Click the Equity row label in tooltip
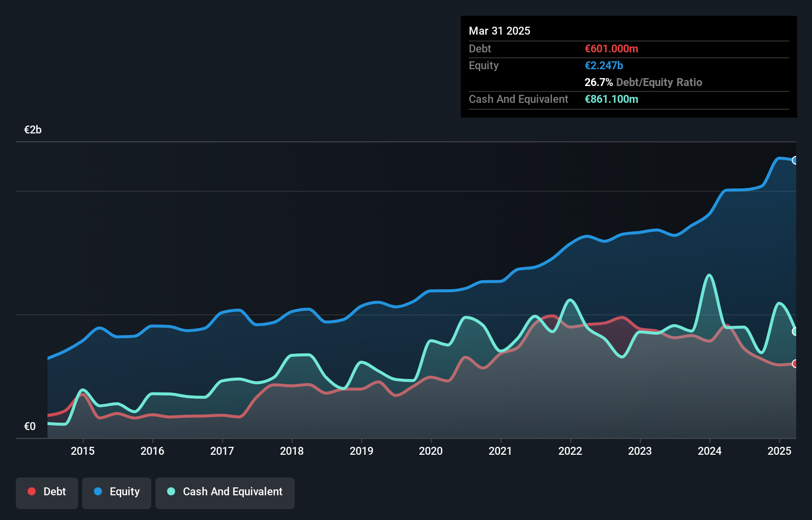Image resolution: width=812 pixels, height=520 pixels. point(484,65)
